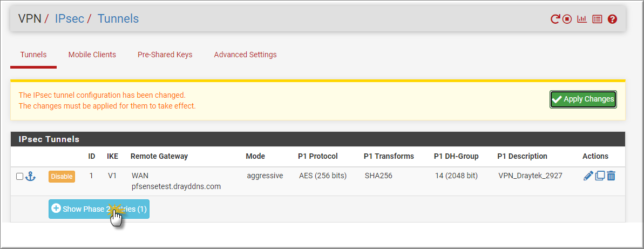Select the Tunnels tab
Image resolution: width=644 pixels, height=249 pixels.
33,55
